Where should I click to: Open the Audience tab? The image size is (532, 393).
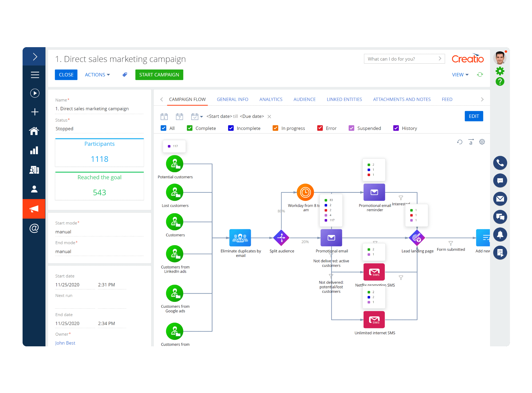tap(304, 99)
